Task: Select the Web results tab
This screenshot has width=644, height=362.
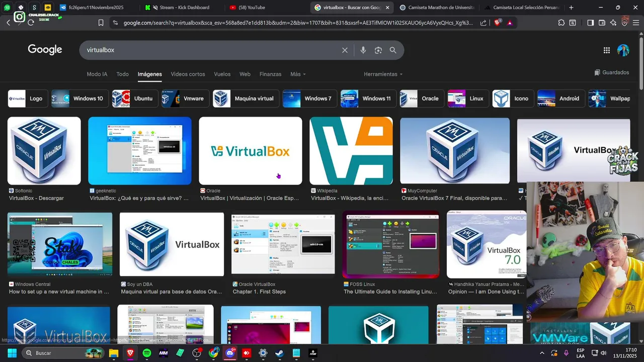Action: pos(245,74)
